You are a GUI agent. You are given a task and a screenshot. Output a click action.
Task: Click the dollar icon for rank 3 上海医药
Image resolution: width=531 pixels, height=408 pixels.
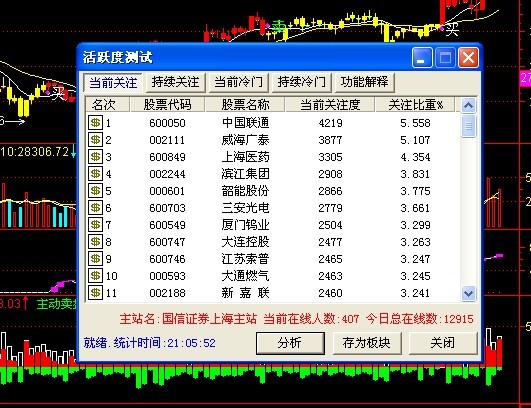click(95, 156)
